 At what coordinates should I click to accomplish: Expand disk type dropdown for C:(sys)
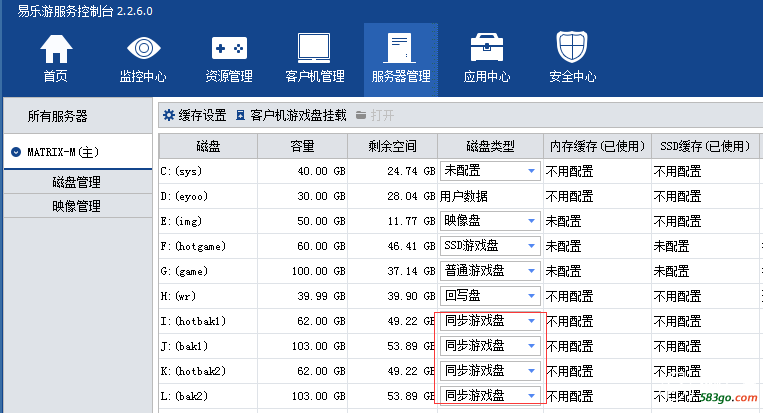(531, 171)
